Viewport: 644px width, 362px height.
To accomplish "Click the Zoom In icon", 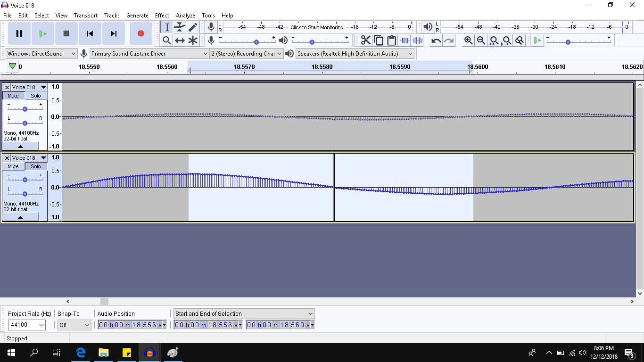I will 468,41.
